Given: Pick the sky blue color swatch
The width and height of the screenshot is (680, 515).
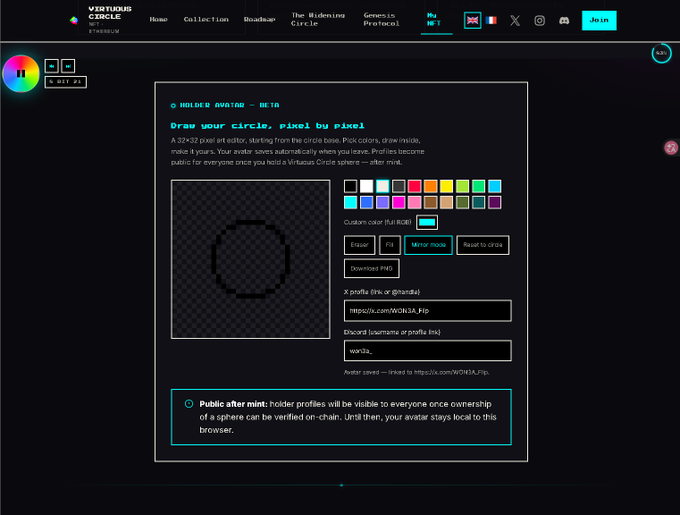Looking at the screenshot, I should pyautogui.click(x=494, y=186).
